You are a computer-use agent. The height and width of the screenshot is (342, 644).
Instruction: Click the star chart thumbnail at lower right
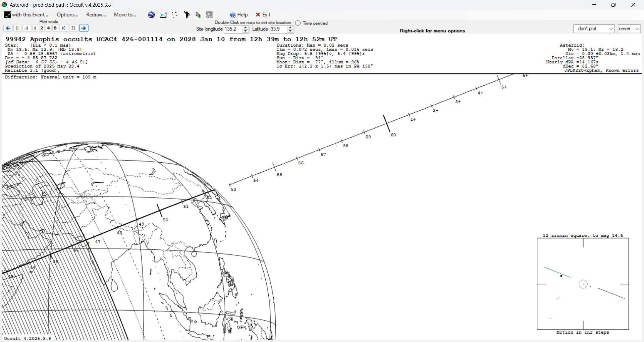point(583,284)
